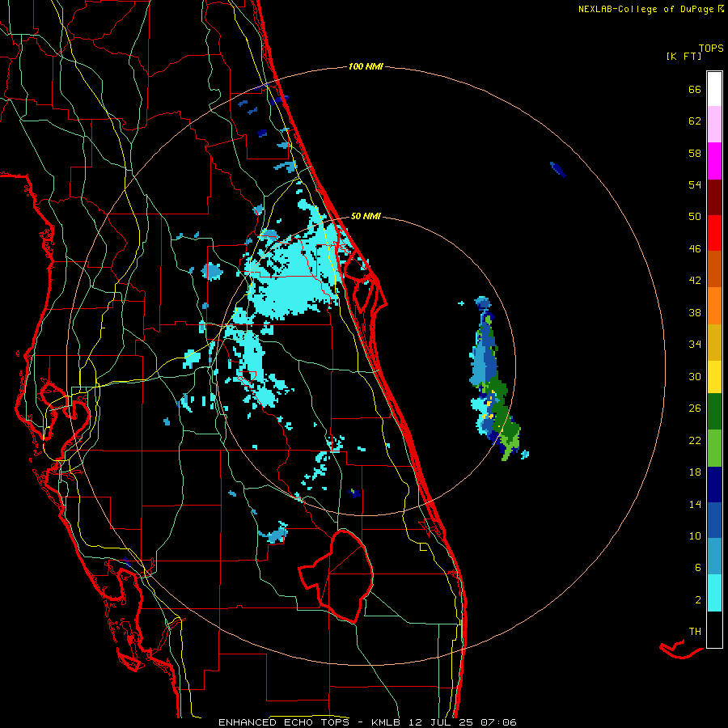
Task: Pick the yellow 30 kft legend swatch
Action: point(714,377)
